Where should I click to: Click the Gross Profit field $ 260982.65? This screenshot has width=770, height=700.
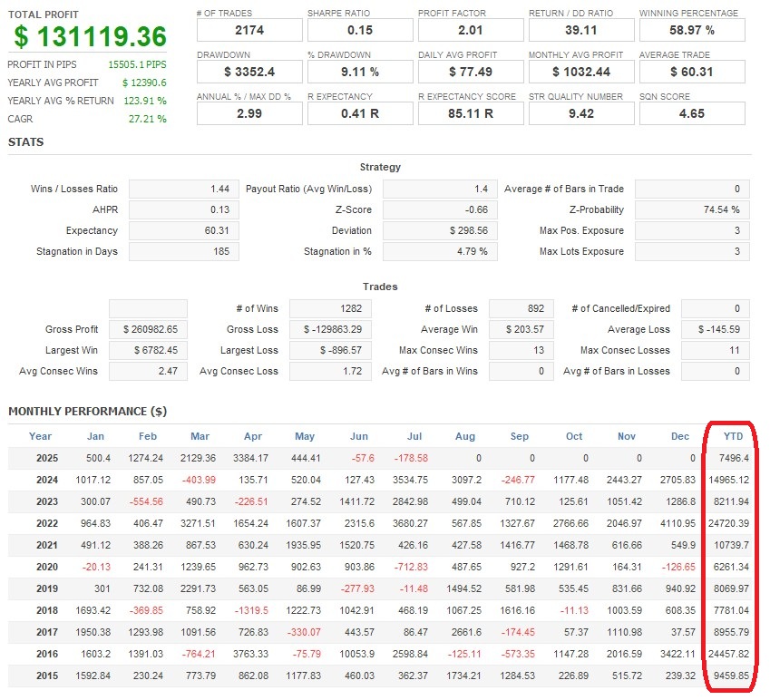[149, 329]
